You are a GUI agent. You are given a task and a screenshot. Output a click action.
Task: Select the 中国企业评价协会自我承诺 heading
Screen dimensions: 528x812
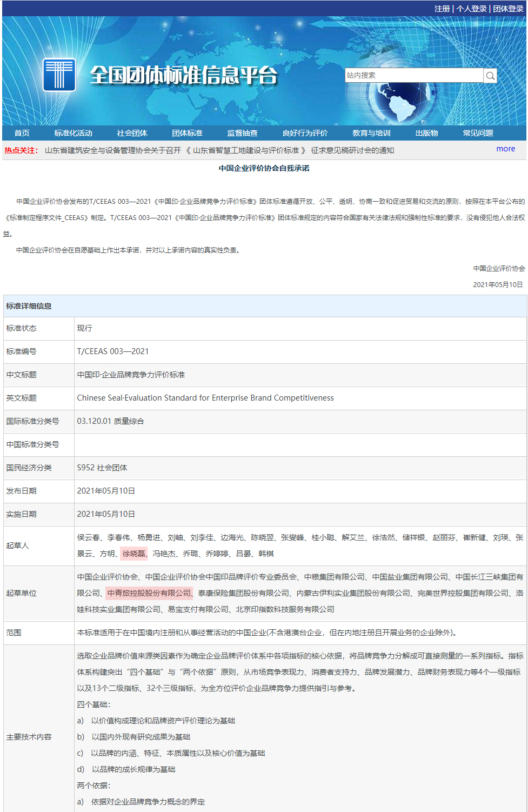(x=264, y=168)
